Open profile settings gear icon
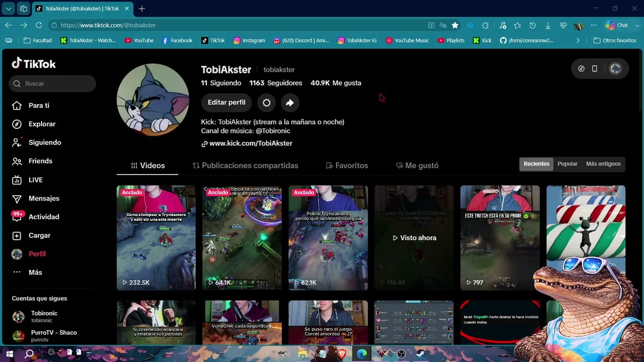The image size is (644, 362). 267,103
